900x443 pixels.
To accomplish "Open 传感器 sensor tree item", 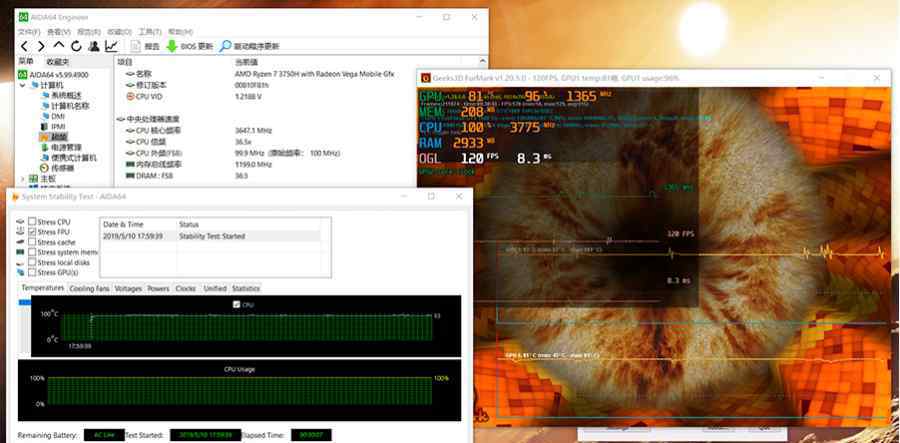I will [x=63, y=168].
